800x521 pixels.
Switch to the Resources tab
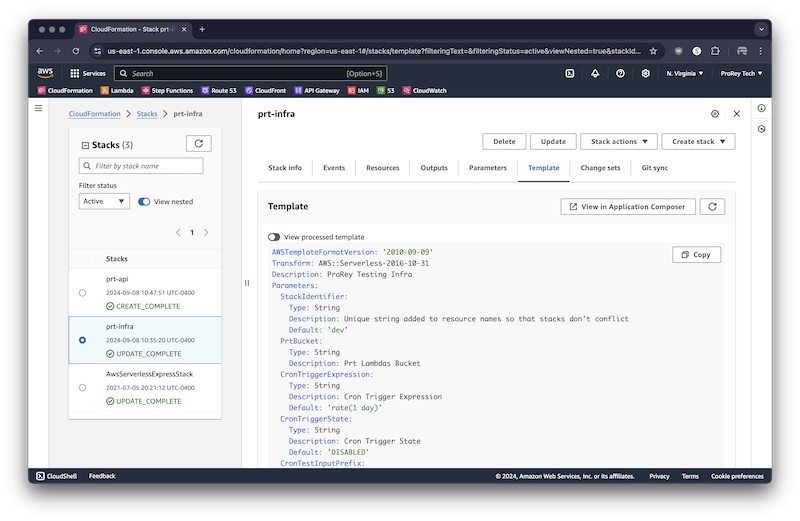[383, 168]
